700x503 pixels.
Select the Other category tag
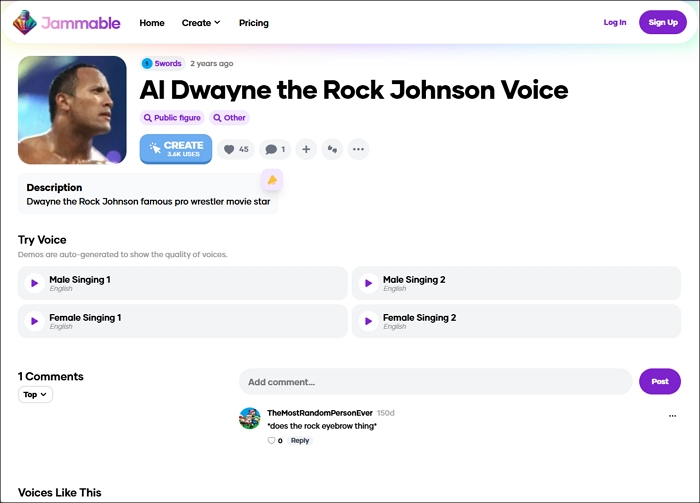coord(229,118)
